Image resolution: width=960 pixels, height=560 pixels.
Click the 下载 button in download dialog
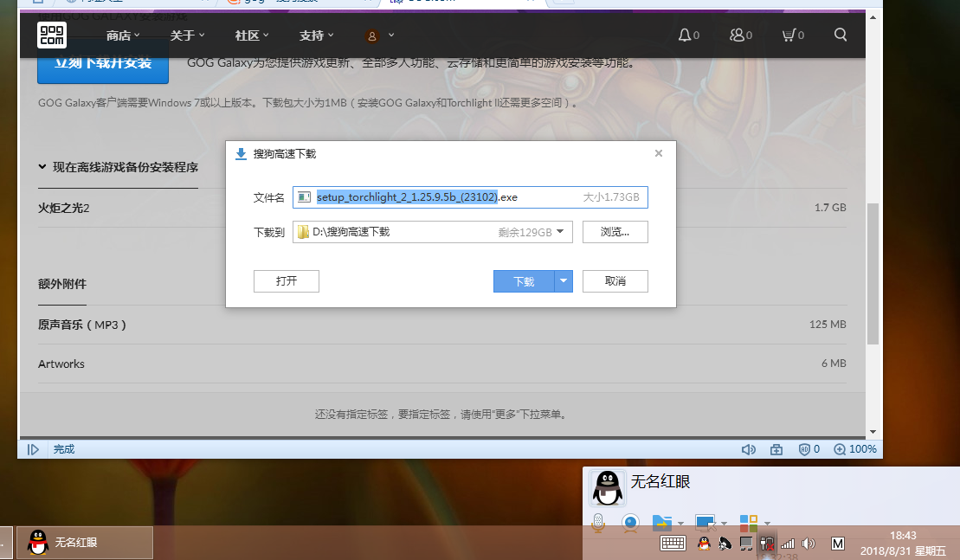[x=524, y=281]
